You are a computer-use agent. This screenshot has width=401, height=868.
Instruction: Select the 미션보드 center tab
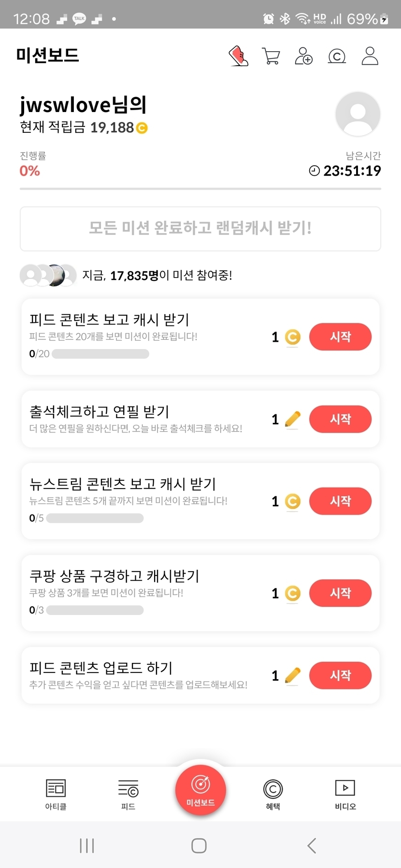pyautogui.click(x=200, y=790)
